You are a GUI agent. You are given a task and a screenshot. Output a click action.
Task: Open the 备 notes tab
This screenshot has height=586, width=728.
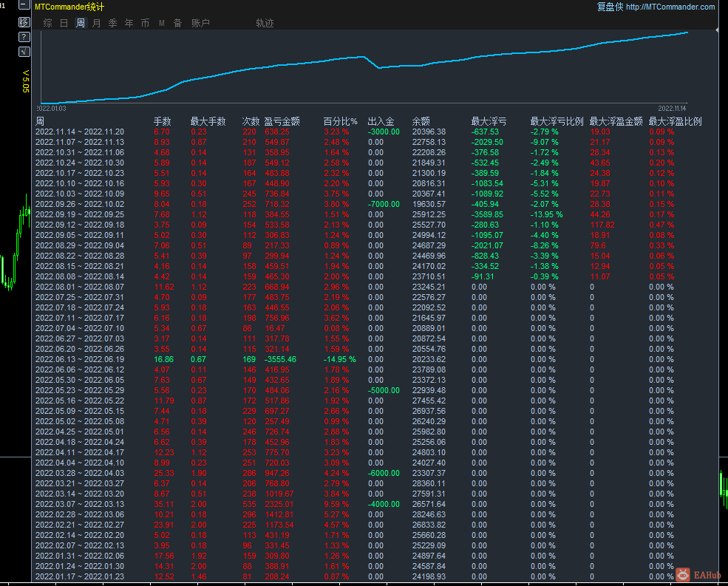177,24
